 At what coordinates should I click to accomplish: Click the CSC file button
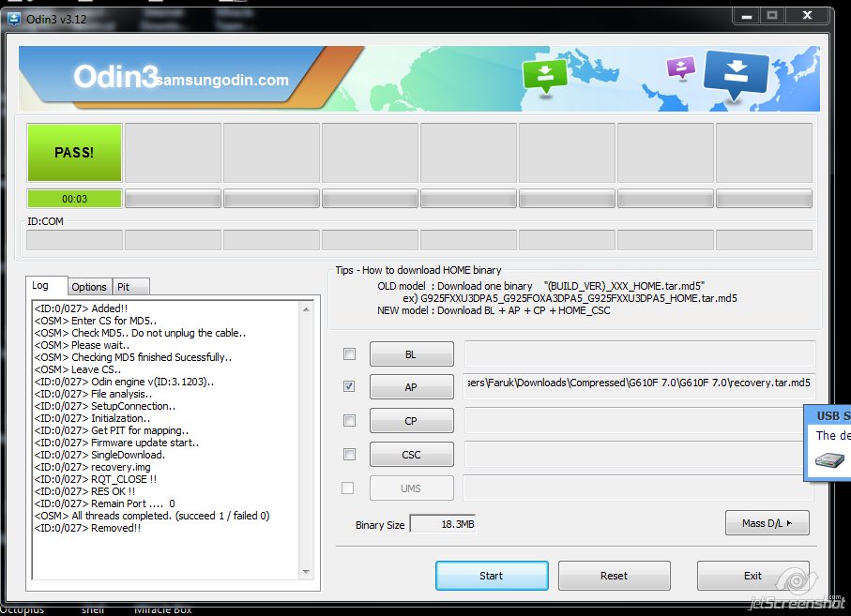pyautogui.click(x=411, y=455)
